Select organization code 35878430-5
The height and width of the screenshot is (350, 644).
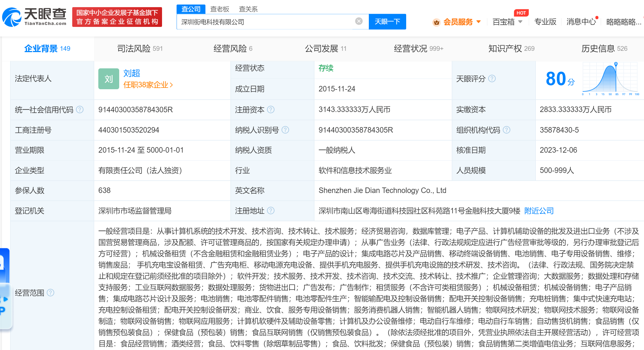[x=559, y=130]
